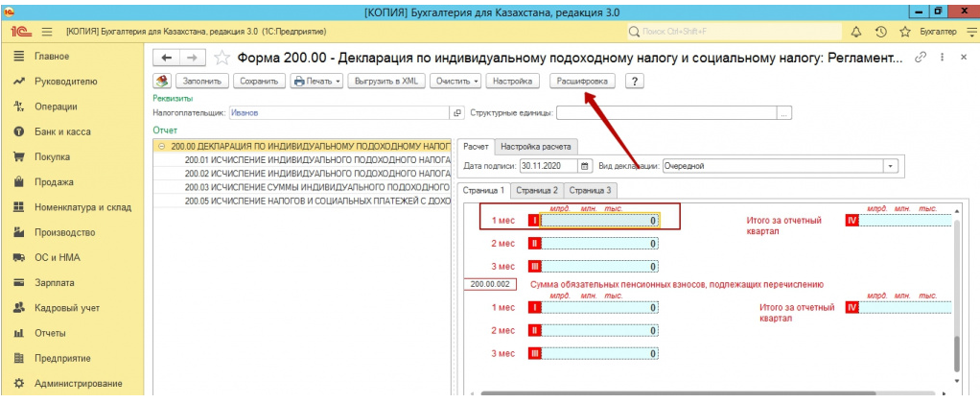Click the notifications bell icon

(856, 32)
